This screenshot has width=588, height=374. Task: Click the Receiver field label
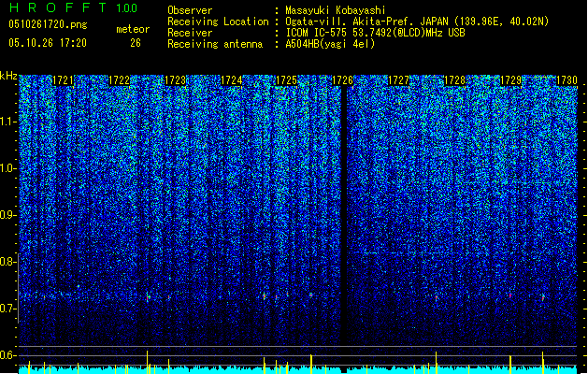[190, 33]
